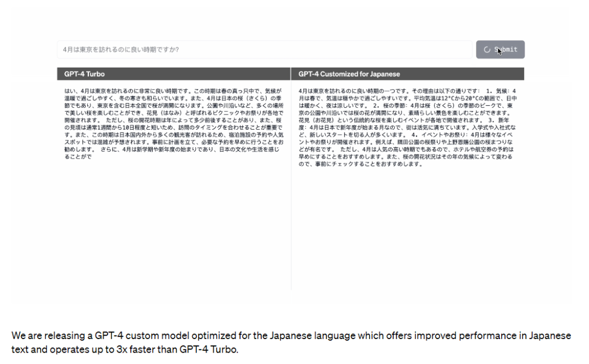
Task: Click the loading spinner icon inside Submit
Action: [x=487, y=50]
